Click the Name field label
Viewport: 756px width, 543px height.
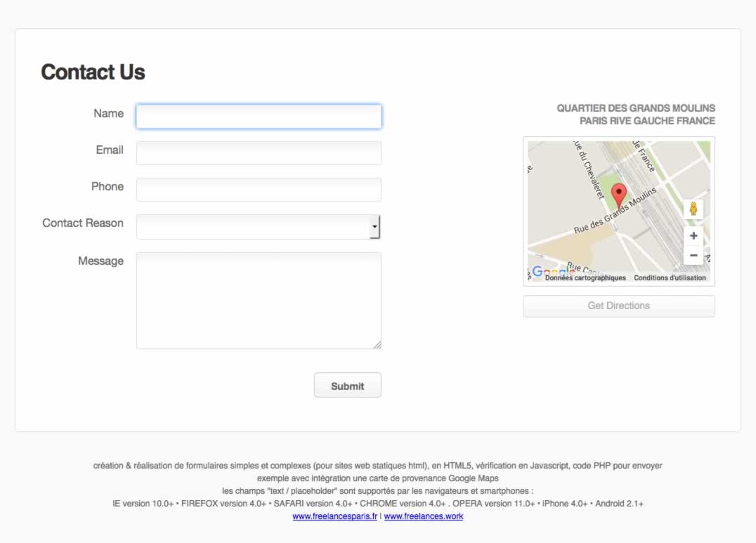click(108, 113)
